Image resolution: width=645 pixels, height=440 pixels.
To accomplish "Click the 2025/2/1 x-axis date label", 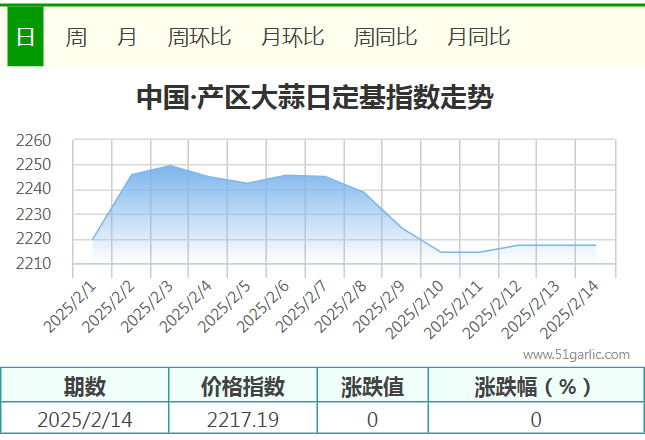I will tap(70, 307).
